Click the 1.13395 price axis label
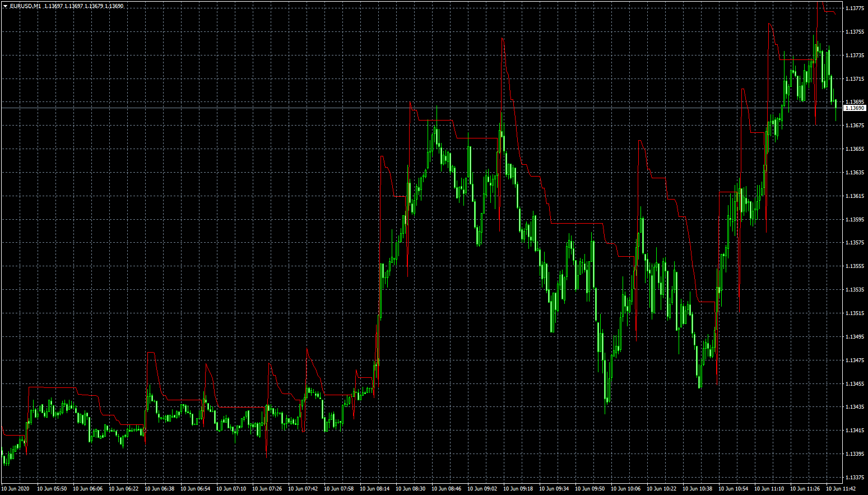Viewport: 868px width, 495px height. (x=855, y=454)
